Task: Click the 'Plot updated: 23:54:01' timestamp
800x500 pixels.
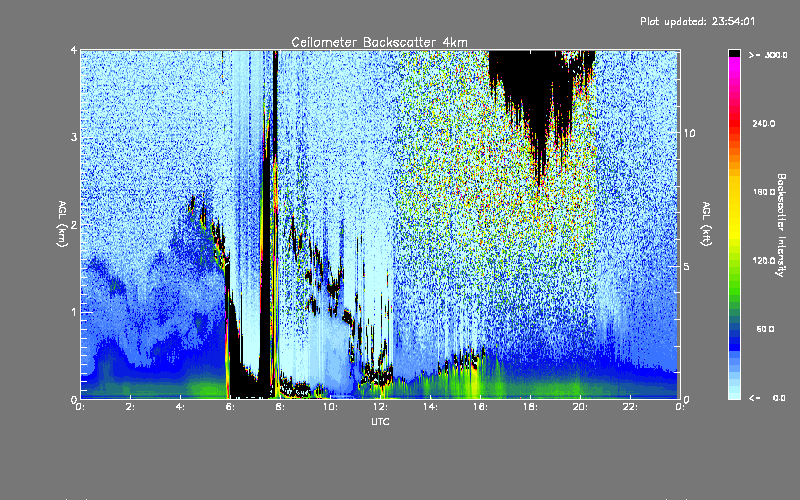Action: click(x=697, y=21)
